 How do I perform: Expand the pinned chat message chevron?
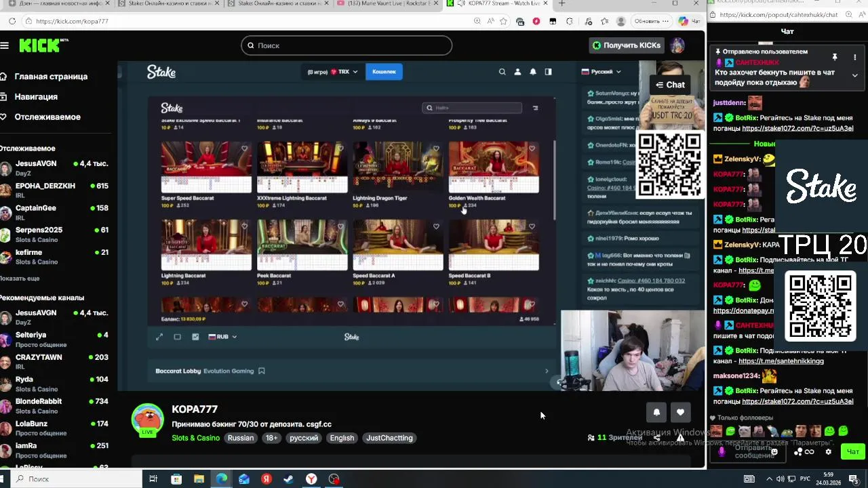tap(855, 75)
